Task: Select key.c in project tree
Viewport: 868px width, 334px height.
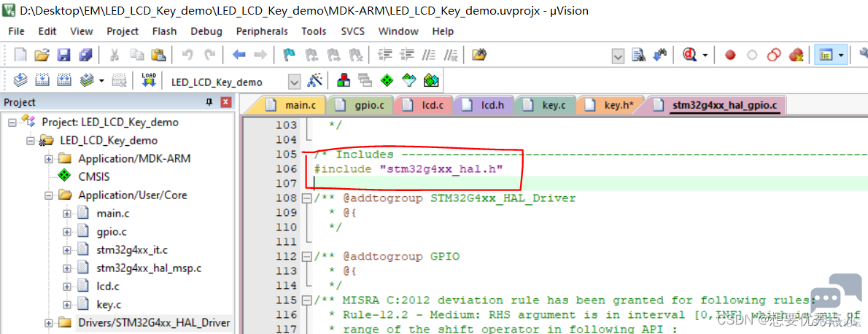Action: pyautogui.click(x=109, y=305)
